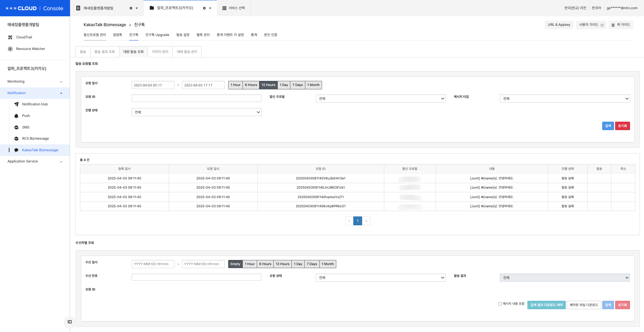
Task: Go to previous page arrow
Action: (x=349, y=221)
